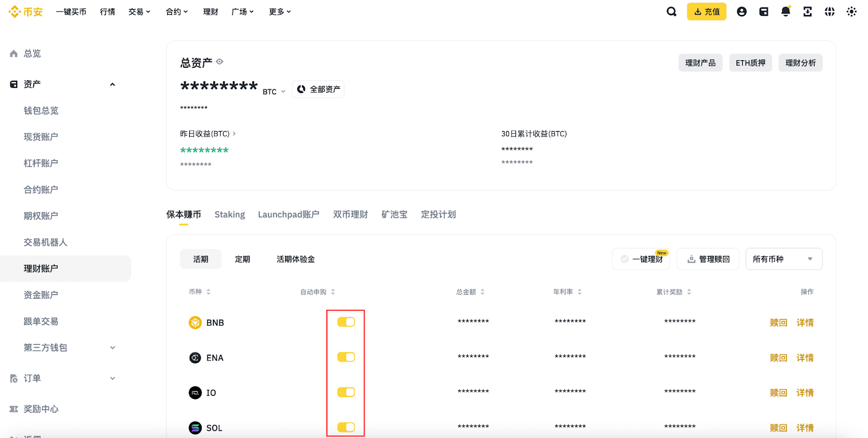
Task: Sort by 自动申购 column arrows
Action: [x=333, y=292]
